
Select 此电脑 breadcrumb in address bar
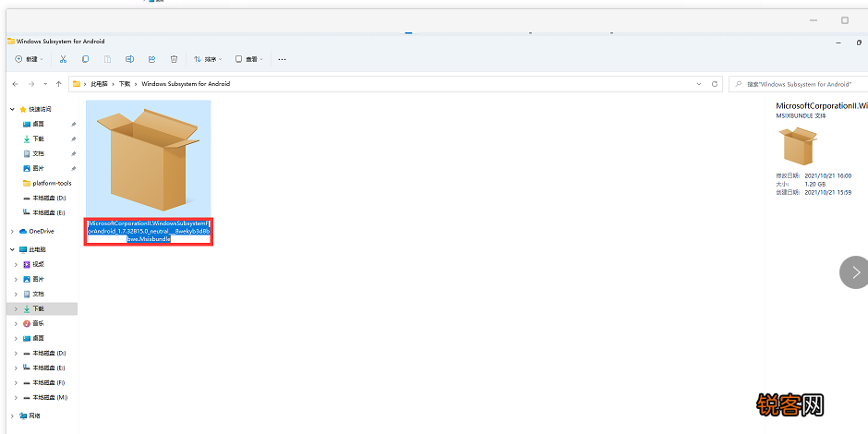pos(99,84)
